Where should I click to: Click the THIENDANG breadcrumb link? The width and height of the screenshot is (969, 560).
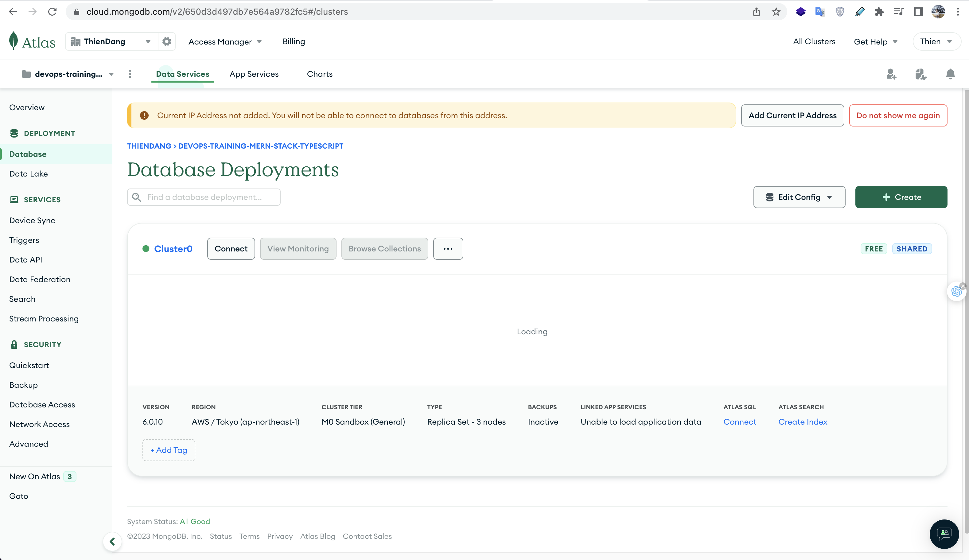[x=149, y=146]
